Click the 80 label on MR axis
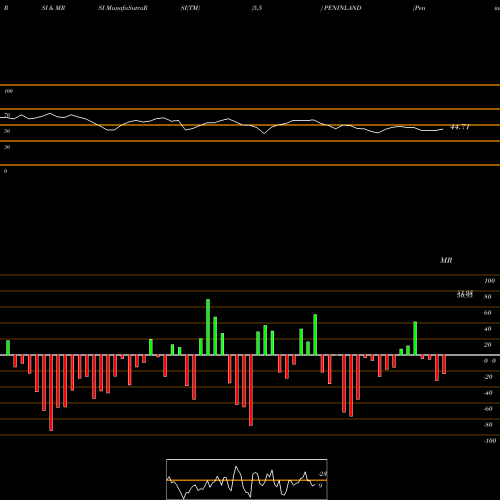500x500 pixels. [488, 297]
